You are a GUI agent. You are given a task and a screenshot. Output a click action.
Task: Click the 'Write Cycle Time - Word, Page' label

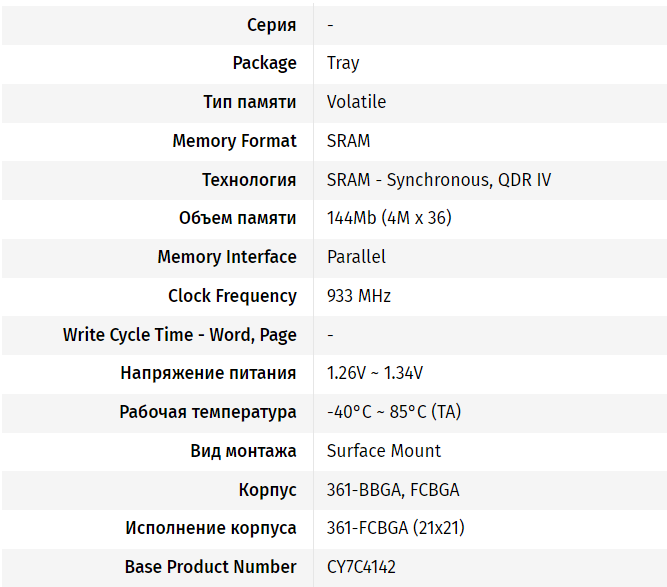click(180, 335)
